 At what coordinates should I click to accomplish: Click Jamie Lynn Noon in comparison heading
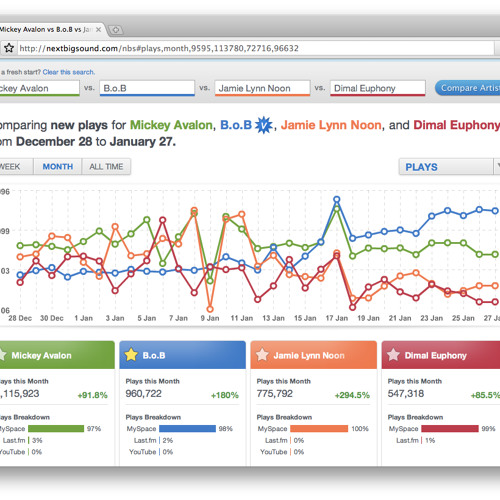331,125
